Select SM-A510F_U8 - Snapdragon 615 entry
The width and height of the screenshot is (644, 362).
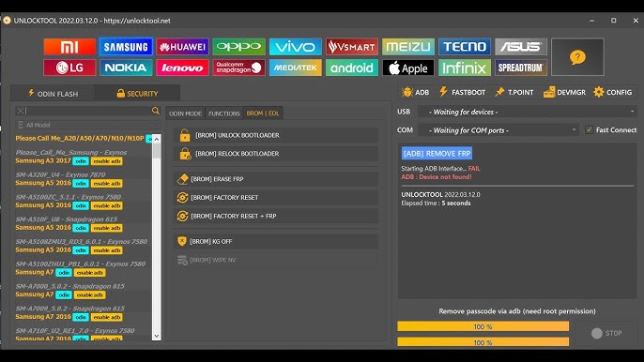[x=67, y=219]
